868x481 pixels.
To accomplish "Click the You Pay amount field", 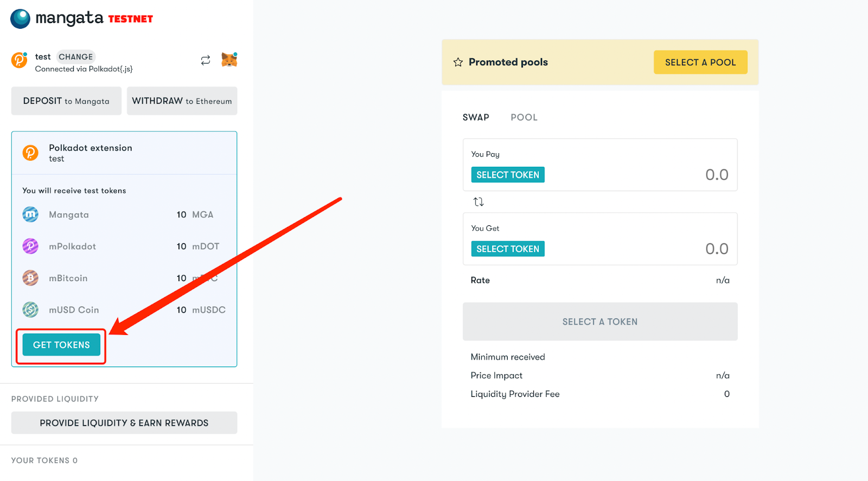I will (717, 175).
